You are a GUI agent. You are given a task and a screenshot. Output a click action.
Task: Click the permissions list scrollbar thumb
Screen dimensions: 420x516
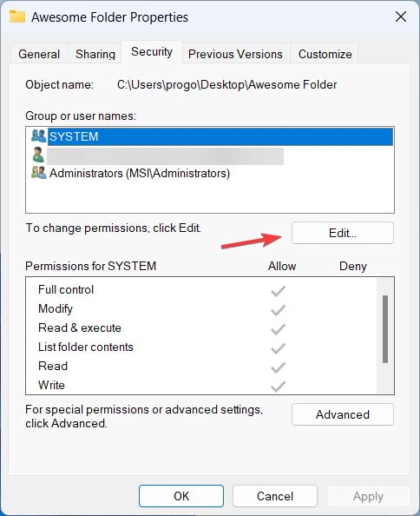coord(385,329)
